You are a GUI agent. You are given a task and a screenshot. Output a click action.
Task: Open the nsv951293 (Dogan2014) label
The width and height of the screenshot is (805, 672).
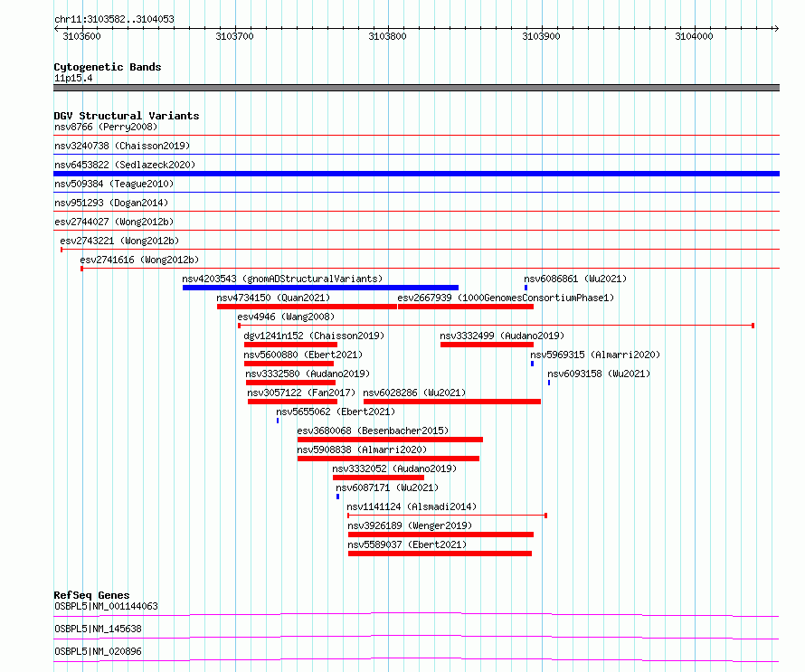111,203
